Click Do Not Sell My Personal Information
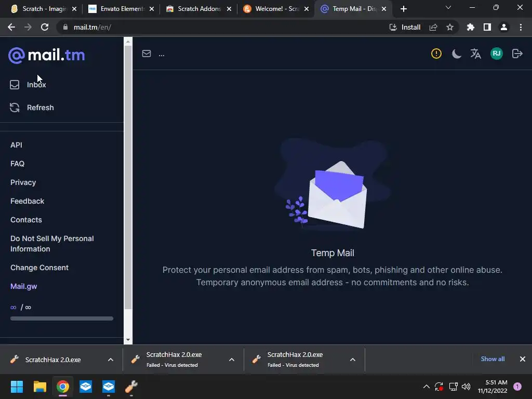The image size is (532, 399). 52,244
